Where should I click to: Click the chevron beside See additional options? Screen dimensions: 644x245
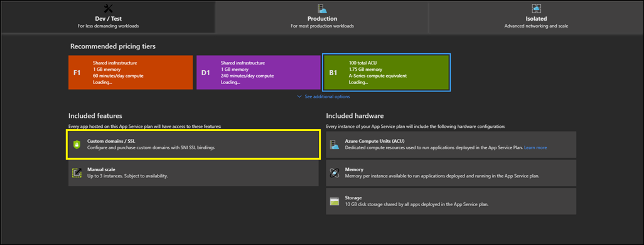pos(299,96)
